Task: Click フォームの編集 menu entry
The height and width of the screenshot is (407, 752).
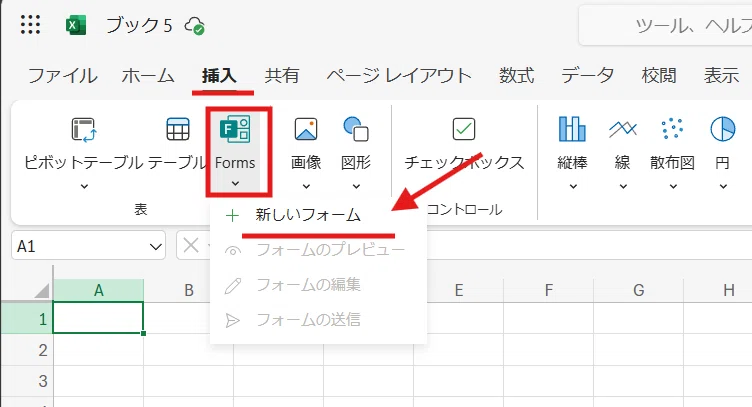Action: [318, 285]
